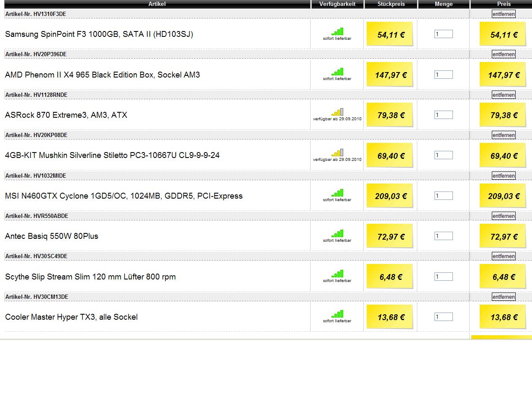Focus the quantity field for MSI N460GTX Cyclone

click(x=444, y=196)
